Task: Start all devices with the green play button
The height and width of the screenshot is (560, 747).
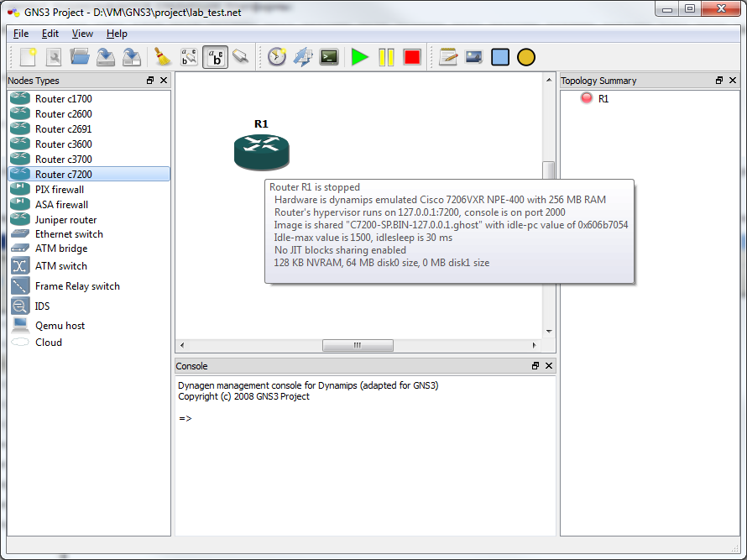Action: click(x=360, y=57)
